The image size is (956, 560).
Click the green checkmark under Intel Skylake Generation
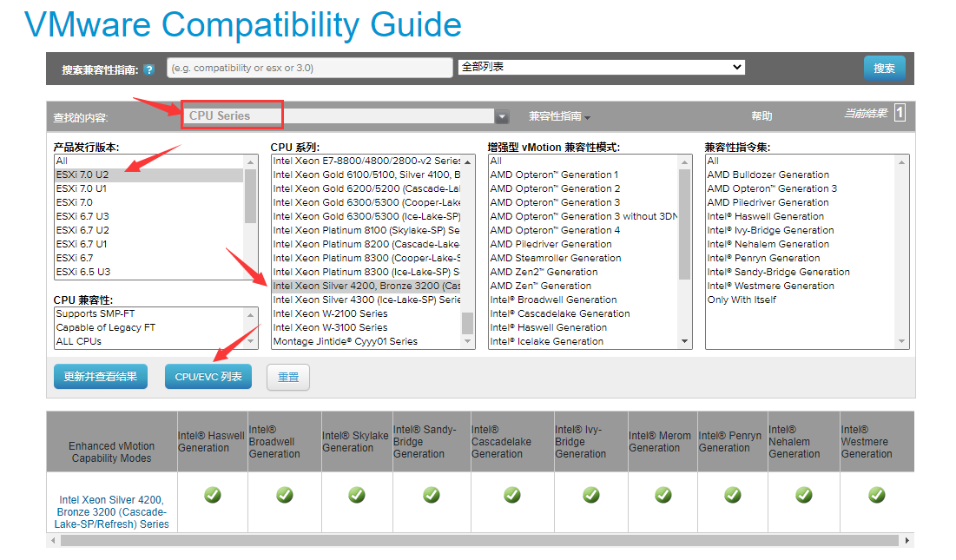click(x=357, y=495)
